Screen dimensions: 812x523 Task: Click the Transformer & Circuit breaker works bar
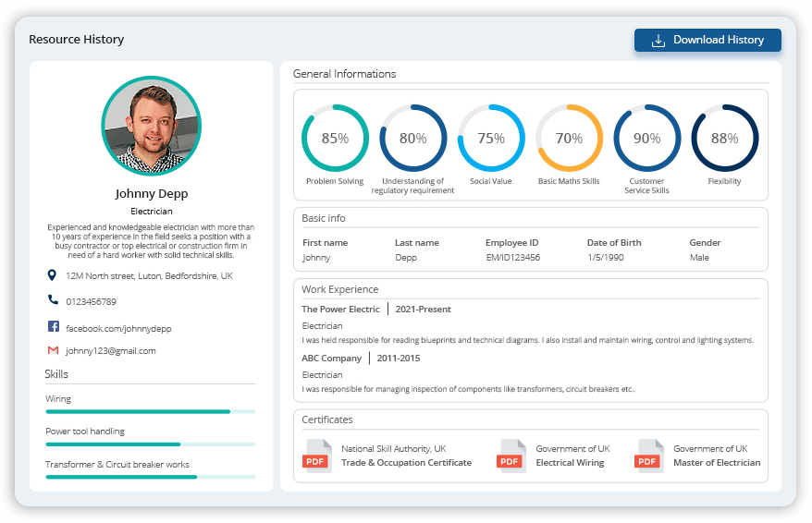point(150,477)
